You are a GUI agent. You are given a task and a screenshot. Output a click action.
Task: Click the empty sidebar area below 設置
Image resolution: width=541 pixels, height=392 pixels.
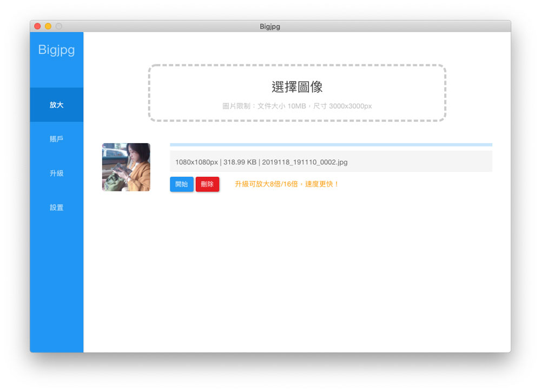56,281
